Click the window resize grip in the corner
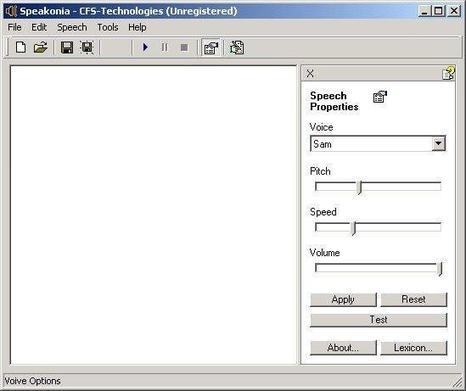Viewport: 466px width, 391px height. (458, 382)
